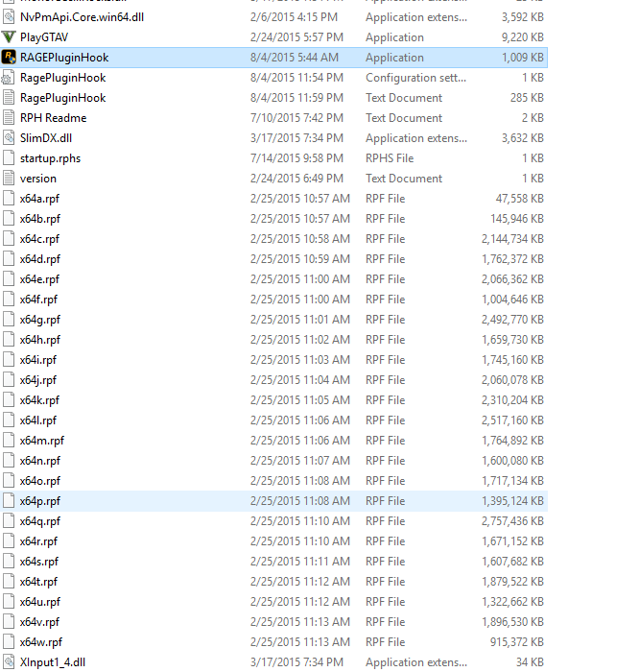Viewport: 639px width, 672px height.
Task: Select the SlimDX.dll file name
Action: coord(46,138)
